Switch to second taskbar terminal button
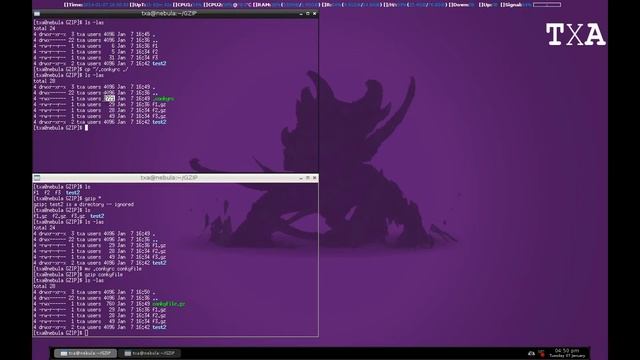 click(x=150, y=353)
